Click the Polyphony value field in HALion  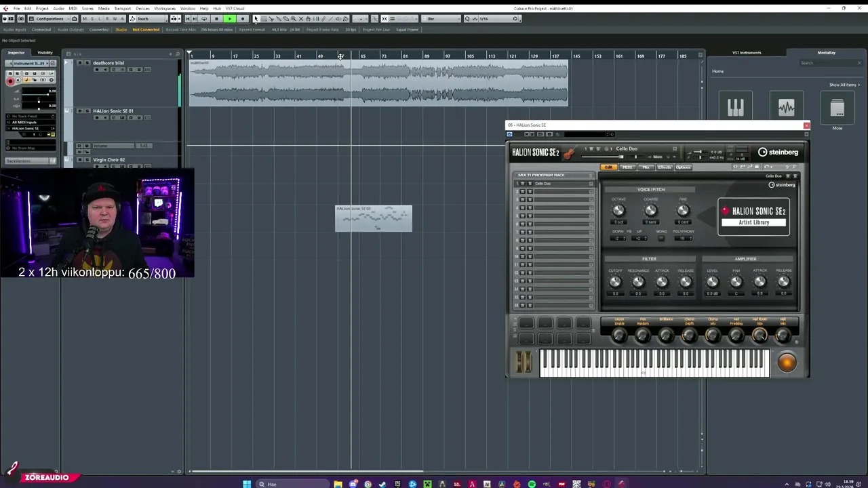click(x=683, y=238)
